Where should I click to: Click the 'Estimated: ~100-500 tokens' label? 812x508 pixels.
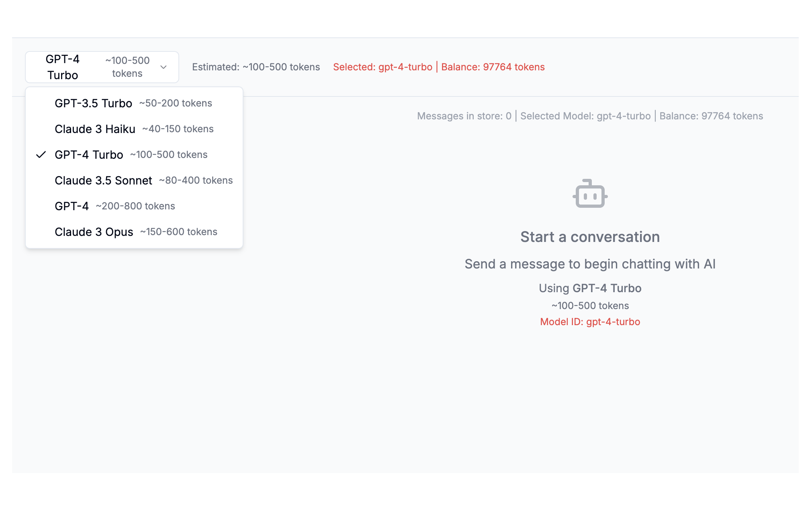click(x=256, y=67)
